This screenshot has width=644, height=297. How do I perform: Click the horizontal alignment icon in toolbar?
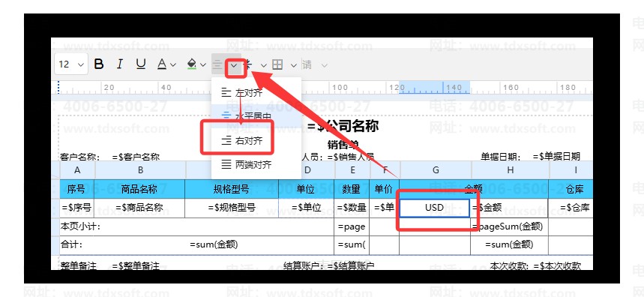pos(217,64)
